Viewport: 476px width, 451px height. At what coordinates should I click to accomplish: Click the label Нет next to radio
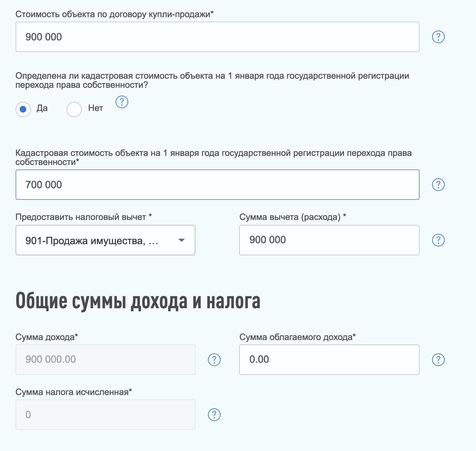tap(96, 108)
